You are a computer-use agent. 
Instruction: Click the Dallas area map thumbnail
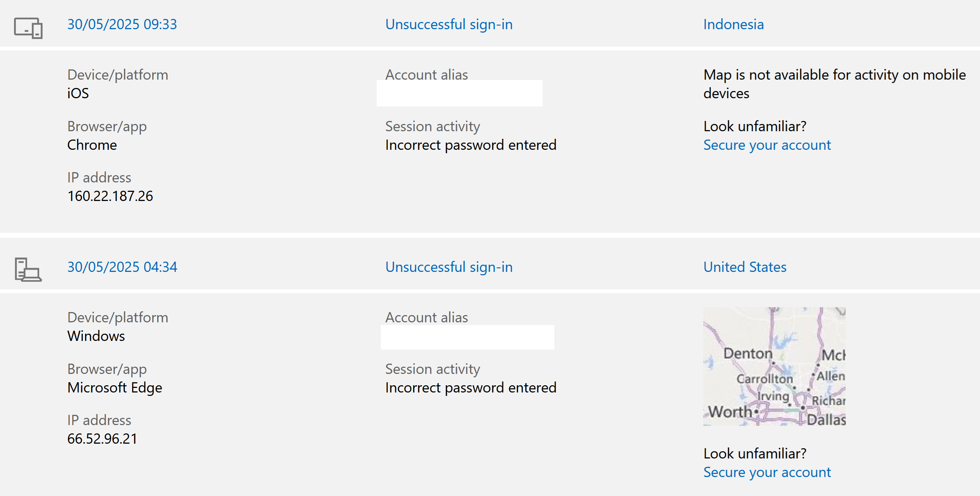(774, 366)
